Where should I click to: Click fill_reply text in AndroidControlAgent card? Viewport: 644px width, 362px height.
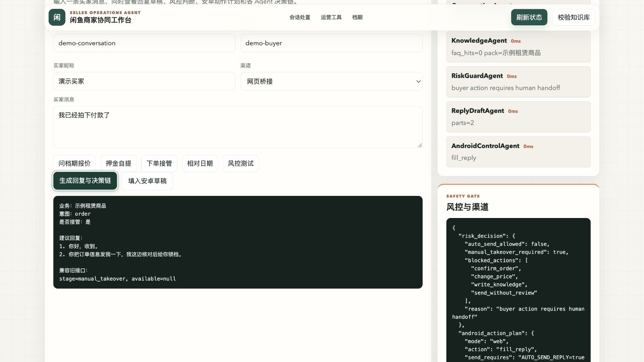pos(464,158)
